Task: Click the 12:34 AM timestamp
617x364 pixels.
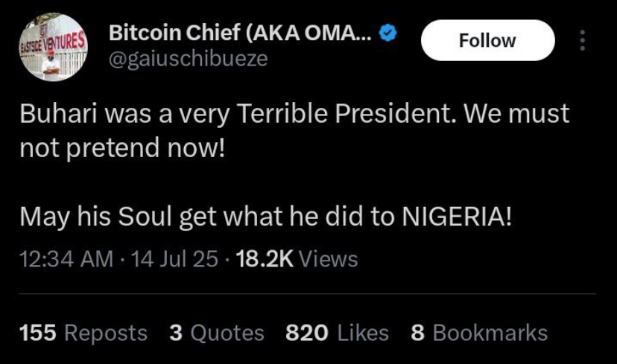Action: pos(66,259)
